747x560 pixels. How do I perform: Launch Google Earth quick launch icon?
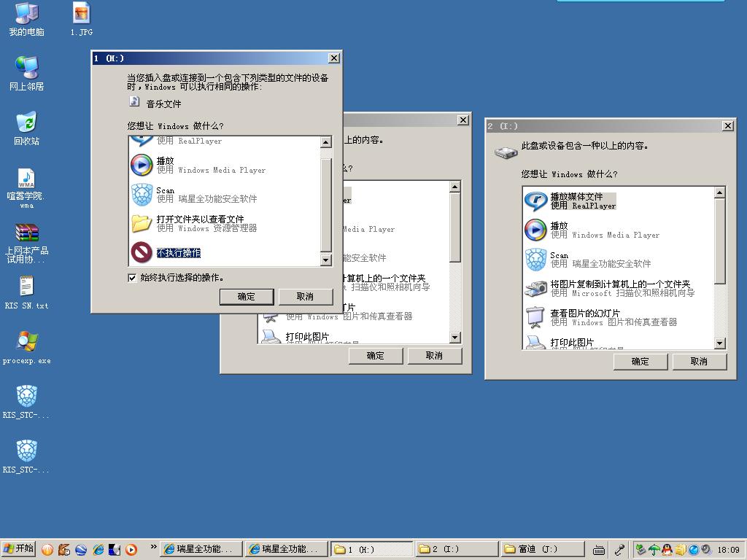pos(81,550)
